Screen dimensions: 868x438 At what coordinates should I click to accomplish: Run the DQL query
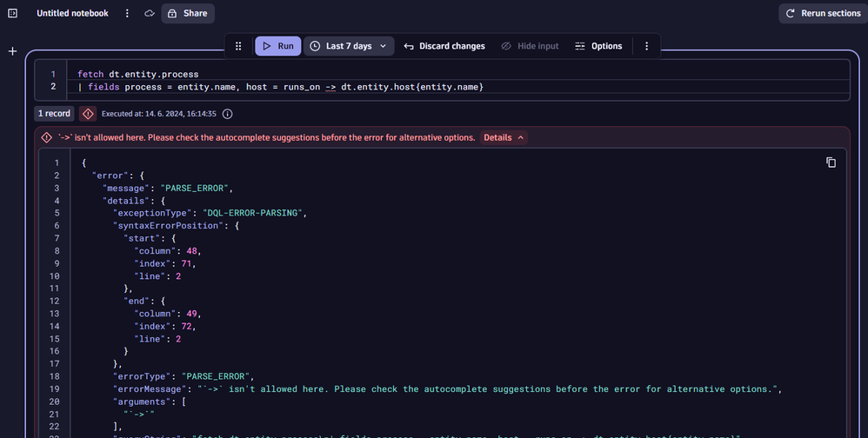(278, 46)
